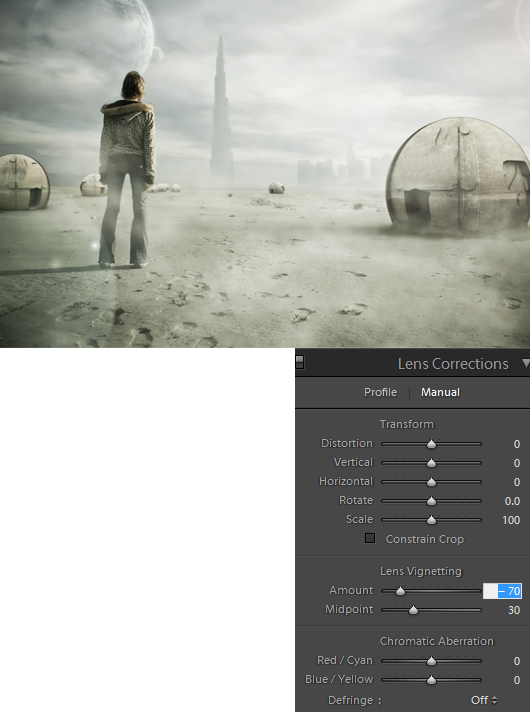The height and width of the screenshot is (712, 530).
Task: Click the Amount value field showing -70
Action: pyautogui.click(x=502, y=591)
